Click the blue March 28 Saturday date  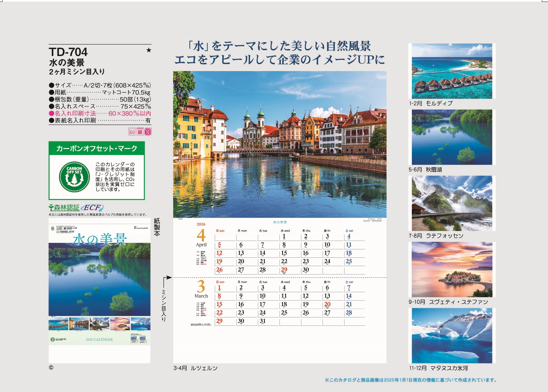pyautogui.click(x=349, y=313)
